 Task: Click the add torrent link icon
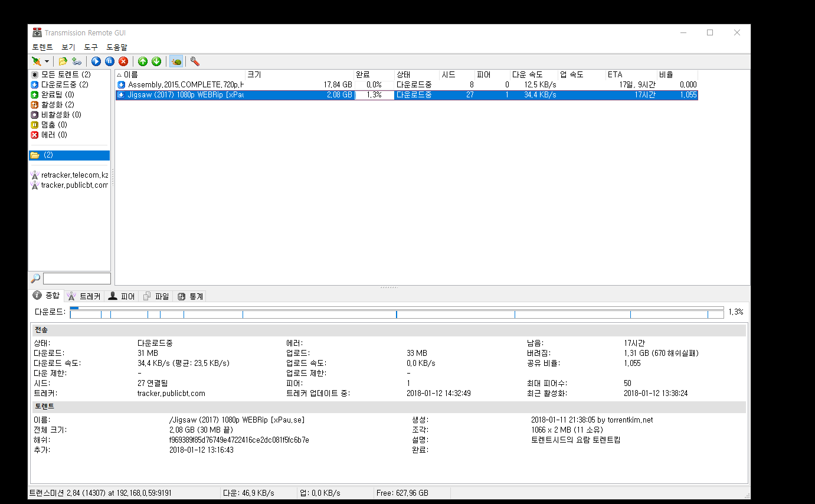[77, 61]
